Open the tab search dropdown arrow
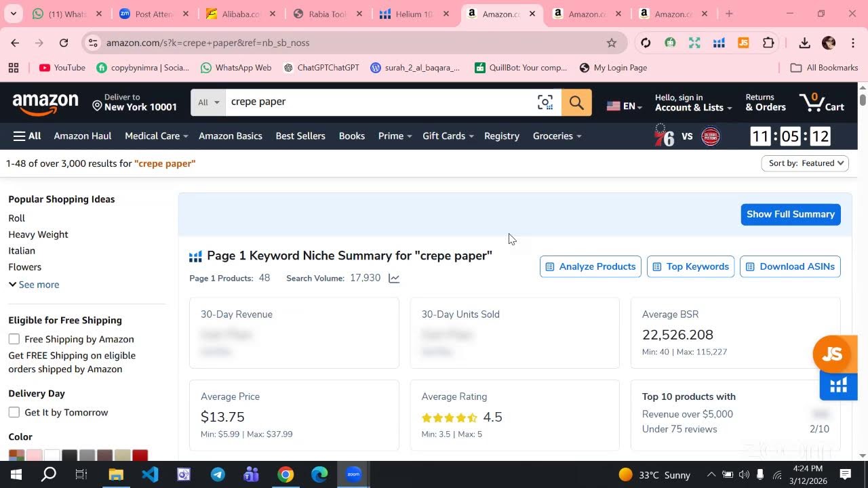 click(14, 14)
